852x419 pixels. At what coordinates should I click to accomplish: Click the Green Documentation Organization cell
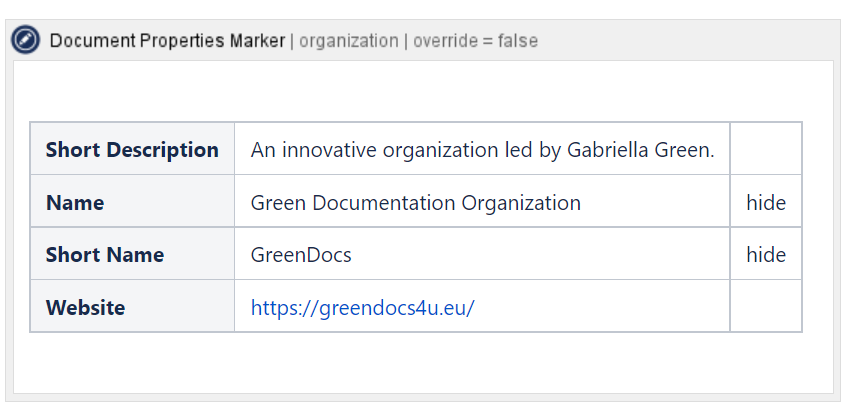click(x=415, y=203)
